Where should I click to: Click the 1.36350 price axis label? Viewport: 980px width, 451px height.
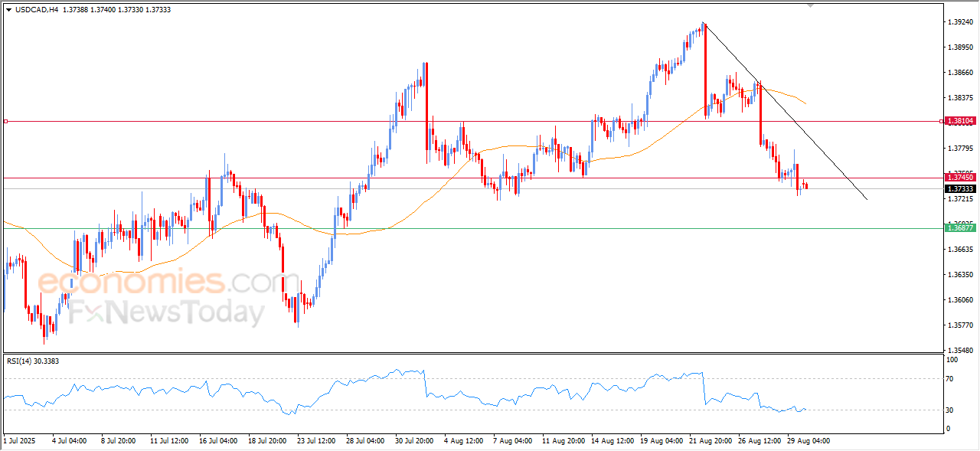(960, 275)
